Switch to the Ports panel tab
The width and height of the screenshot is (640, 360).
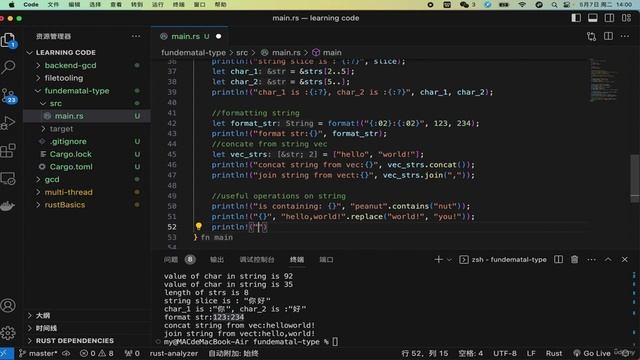pos(326,260)
